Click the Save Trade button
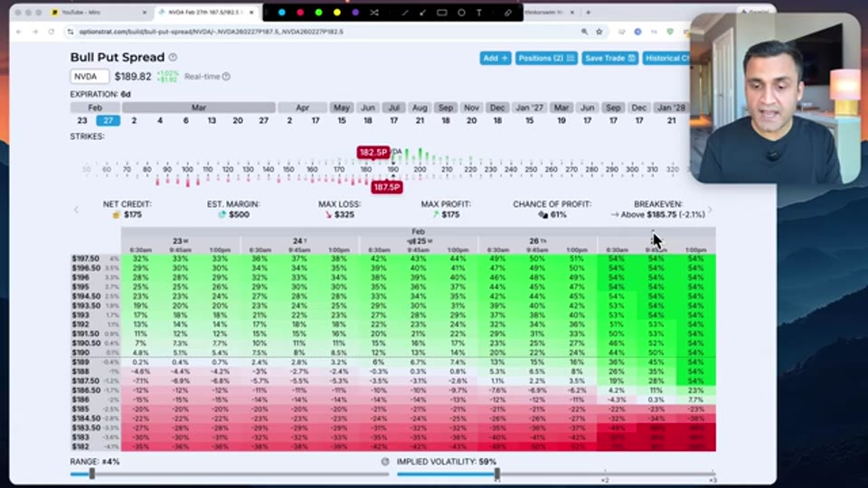 tap(609, 58)
